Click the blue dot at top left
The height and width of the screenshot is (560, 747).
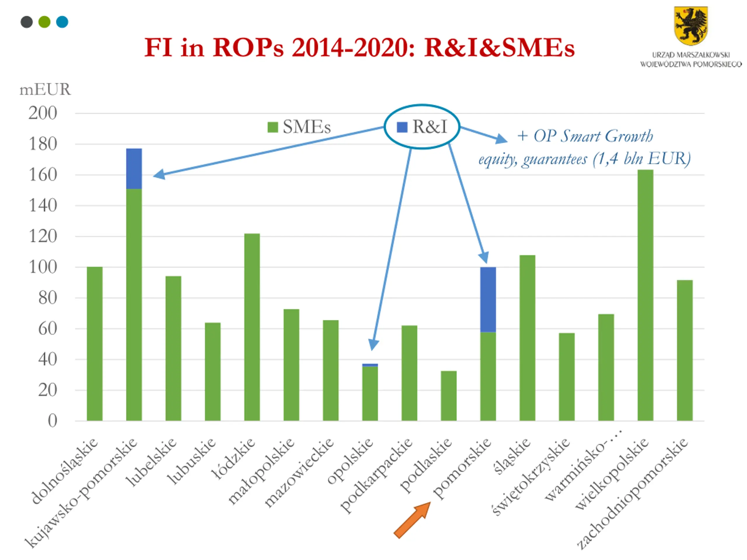pos(62,22)
